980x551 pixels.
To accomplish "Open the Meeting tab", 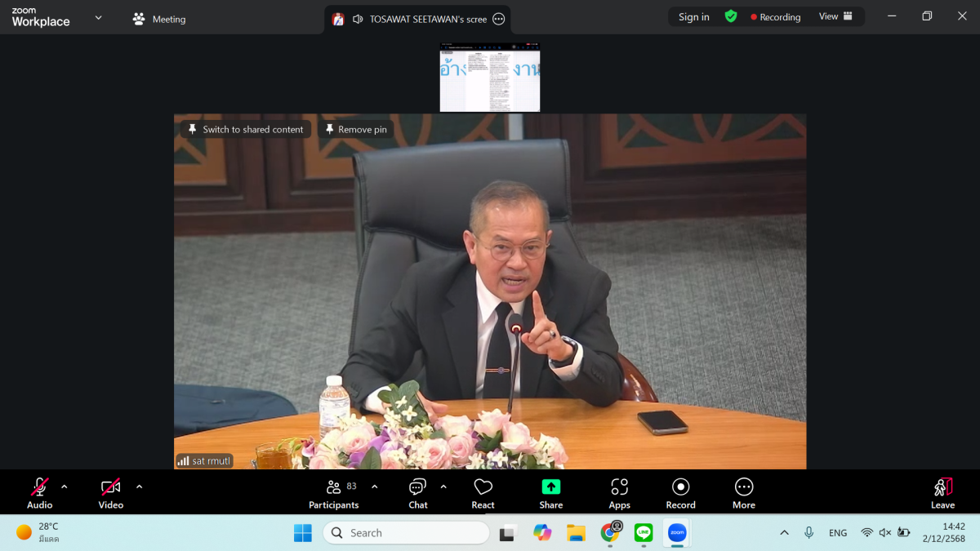I will (x=160, y=19).
